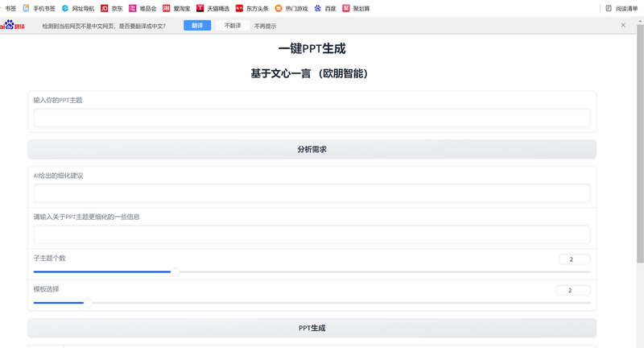Click the Baidu translate logo
This screenshot has width=644, height=348.
(13, 25)
